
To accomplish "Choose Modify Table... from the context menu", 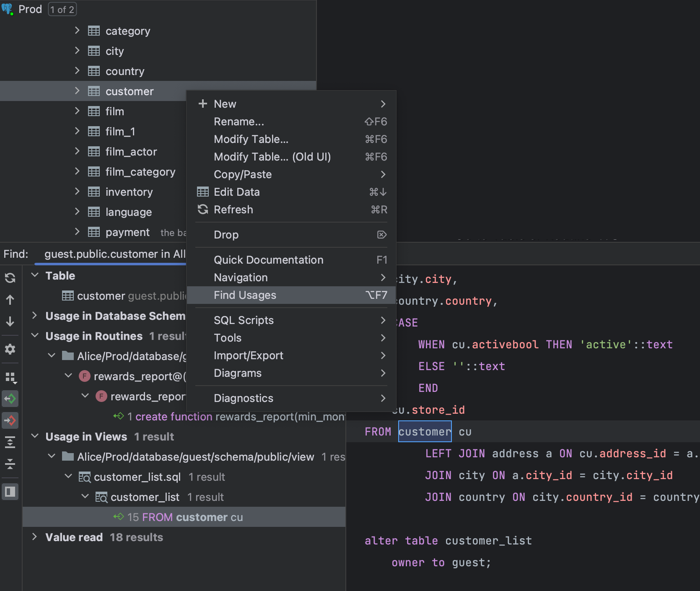I will (x=251, y=139).
